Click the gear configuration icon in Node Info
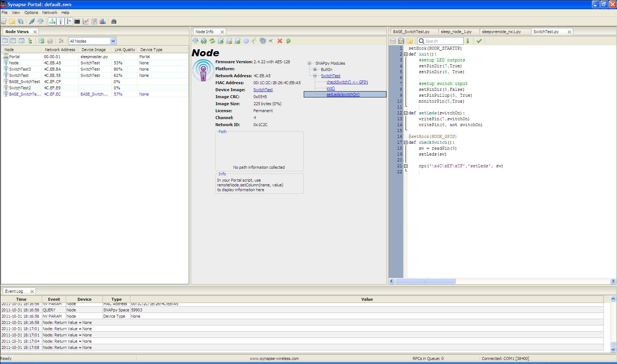This screenshot has height=364, width=617. 246,41
